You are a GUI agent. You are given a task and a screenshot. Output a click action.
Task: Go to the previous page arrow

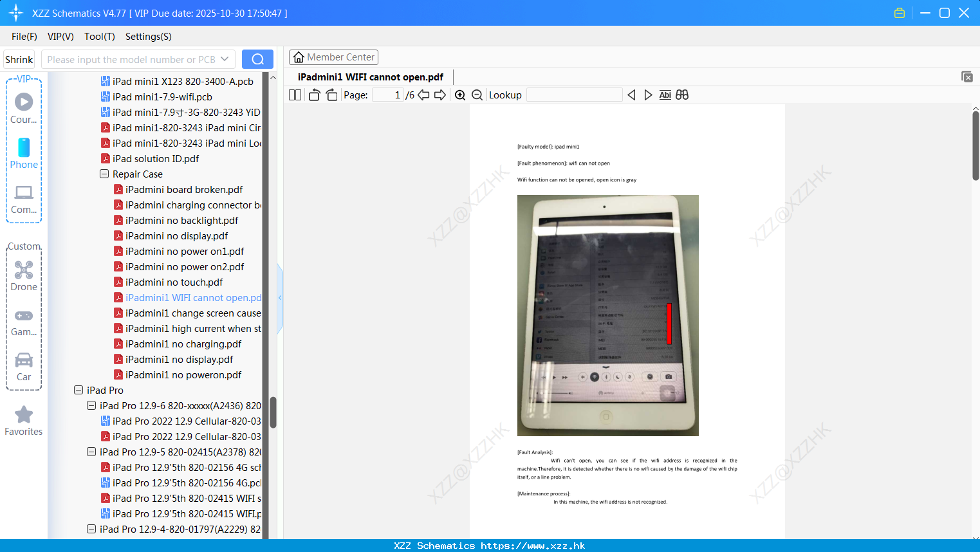point(423,95)
